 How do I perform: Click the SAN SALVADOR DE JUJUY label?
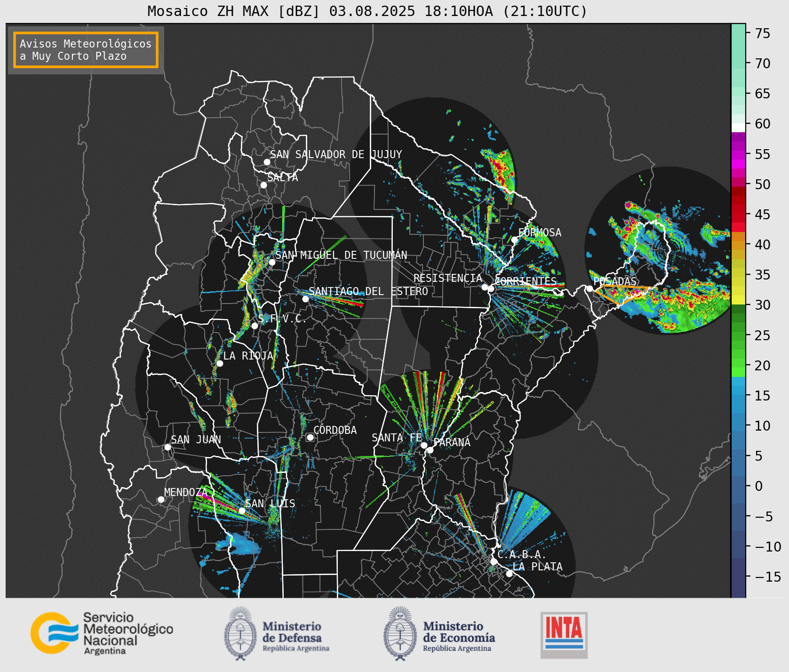(336, 154)
